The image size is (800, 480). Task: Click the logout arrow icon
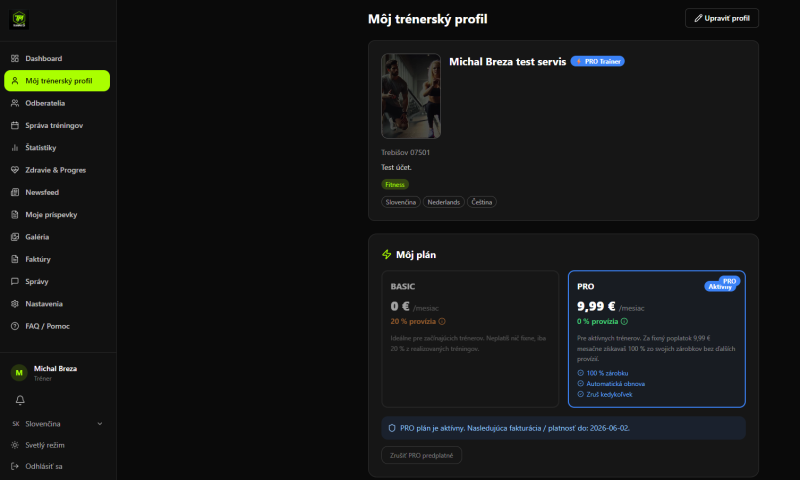[15, 466]
